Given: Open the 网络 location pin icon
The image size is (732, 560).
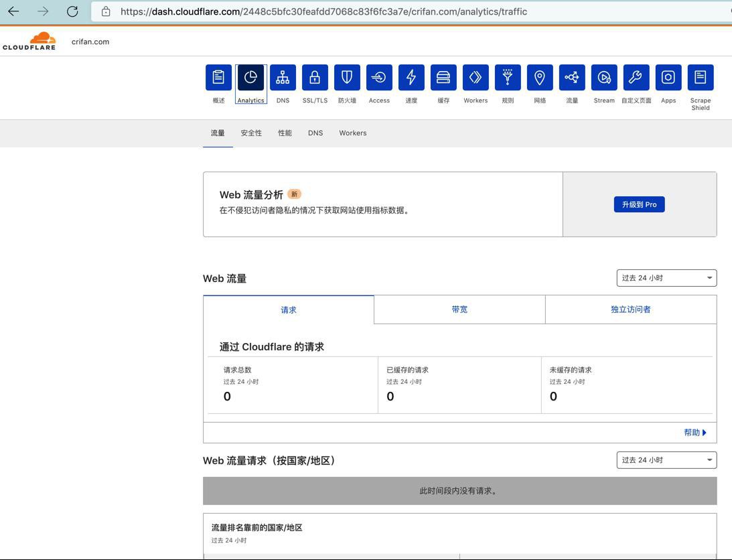Looking at the screenshot, I should click(x=540, y=78).
